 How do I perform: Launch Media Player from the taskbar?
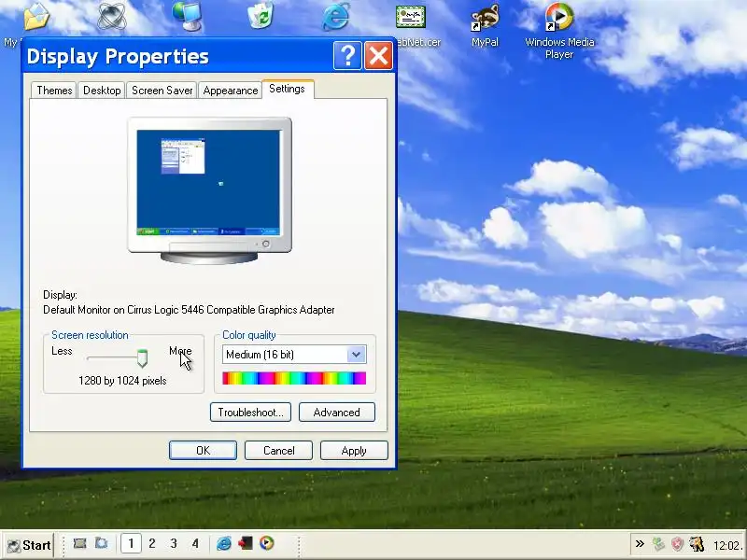click(267, 543)
